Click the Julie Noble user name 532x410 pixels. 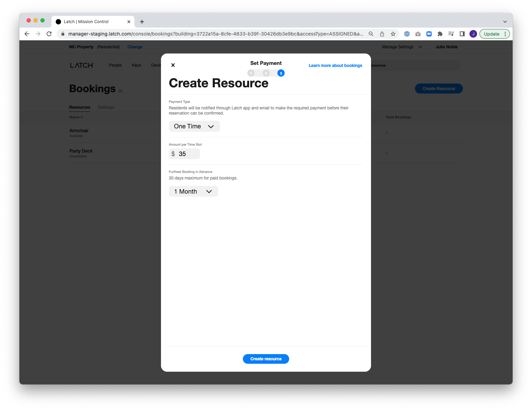446,47
